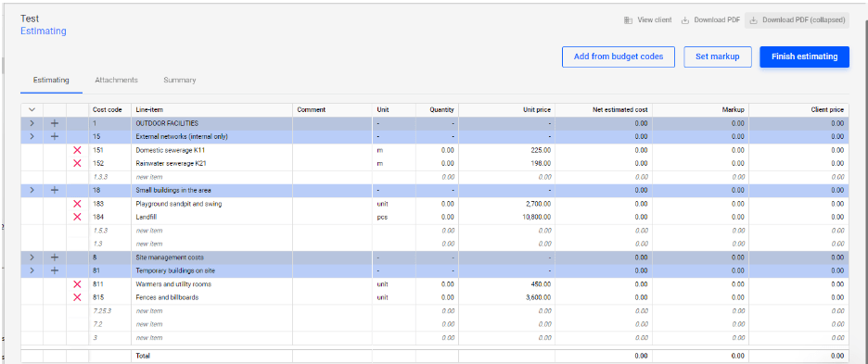The height and width of the screenshot is (364, 868).
Task: Toggle Site management costs group chevron
Action: tap(32, 257)
